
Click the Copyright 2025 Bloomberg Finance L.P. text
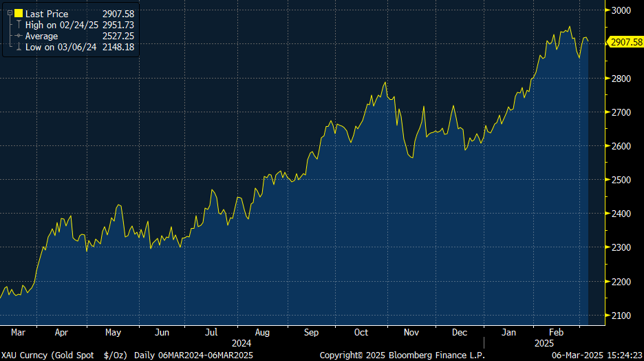[402, 355]
